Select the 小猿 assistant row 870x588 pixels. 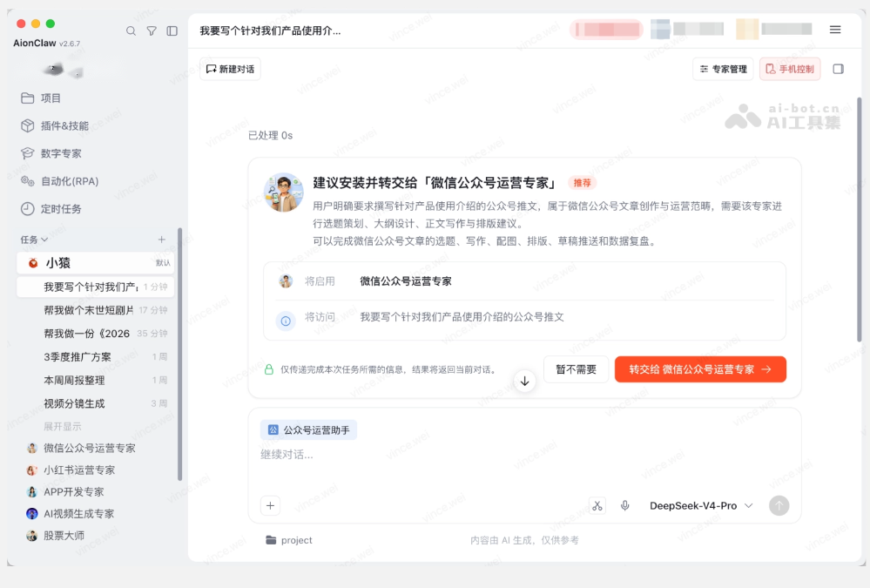click(96, 262)
